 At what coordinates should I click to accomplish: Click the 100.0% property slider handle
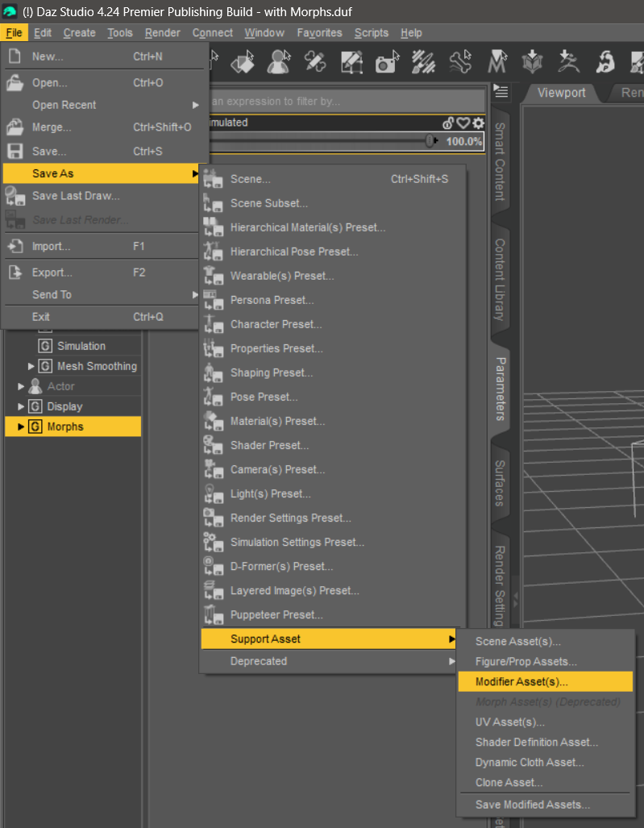[430, 141]
